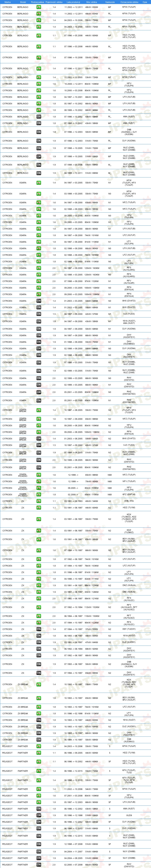Click the petrol icon in the Xsara Picasso 6FZ (EW7J4) row
The width and height of the screenshot is (151, 868).
coord(39,495)
